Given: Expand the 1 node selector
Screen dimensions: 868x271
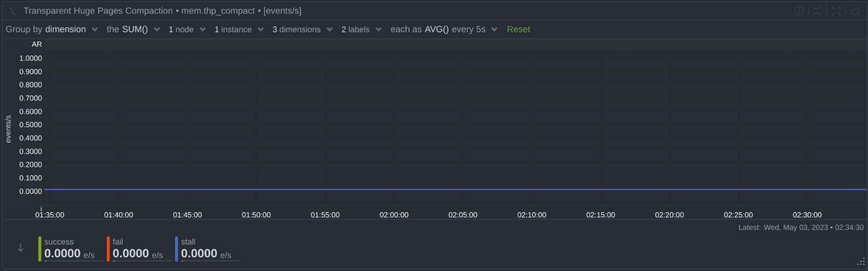Looking at the screenshot, I should (187, 29).
